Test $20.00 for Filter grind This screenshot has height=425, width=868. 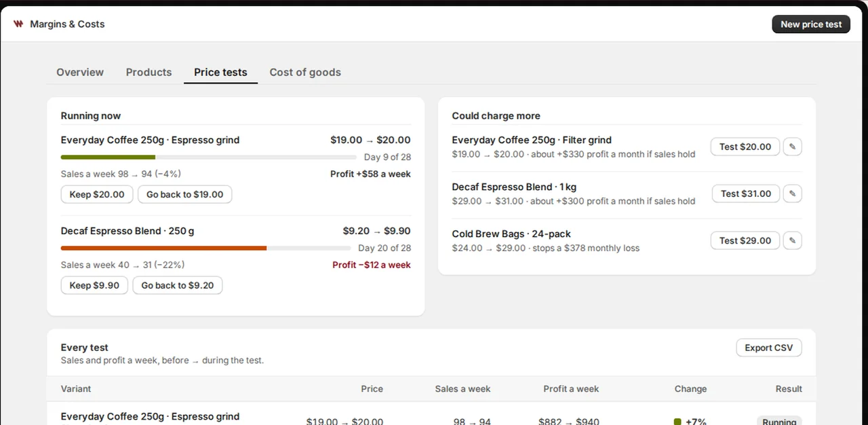[745, 147]
